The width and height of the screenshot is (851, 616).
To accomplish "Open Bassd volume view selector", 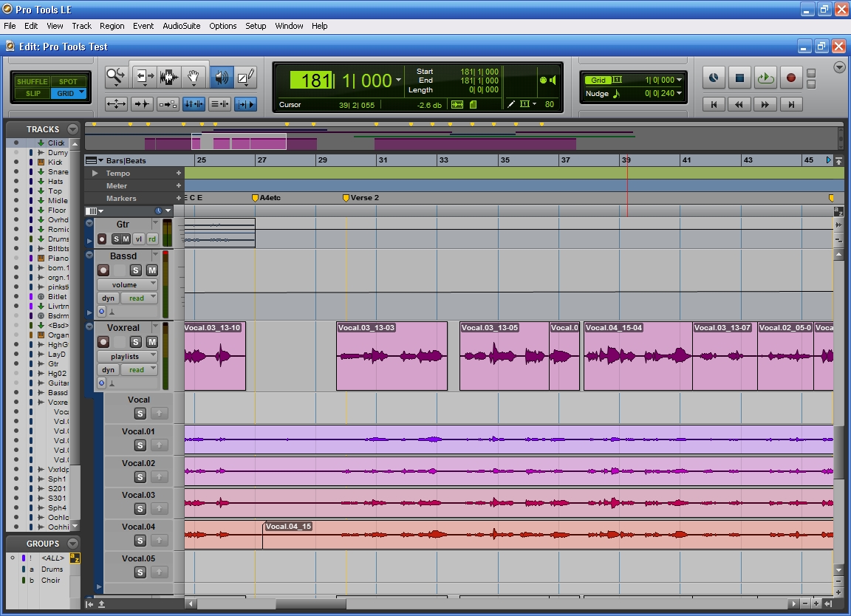I will 127,284.
